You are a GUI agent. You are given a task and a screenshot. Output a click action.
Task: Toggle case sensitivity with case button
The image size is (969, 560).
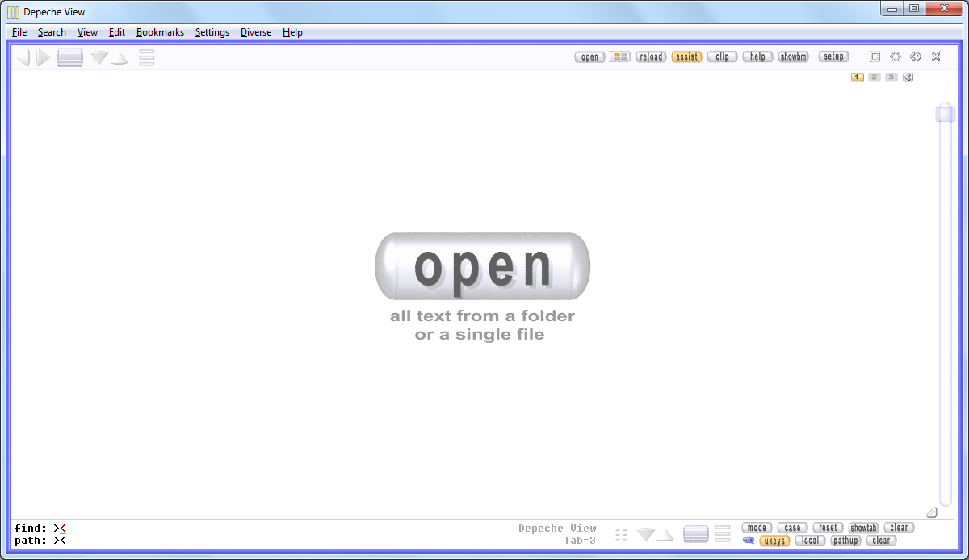(792, 528)
